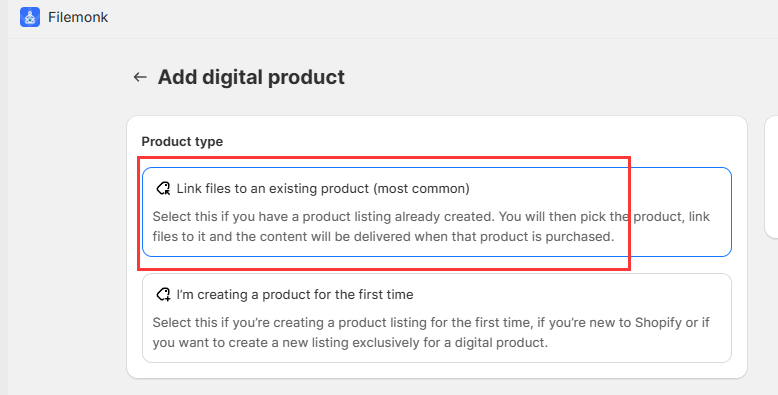778x395 pixels.
Task: Click the Add digital product heading
Action: point(251,77)
